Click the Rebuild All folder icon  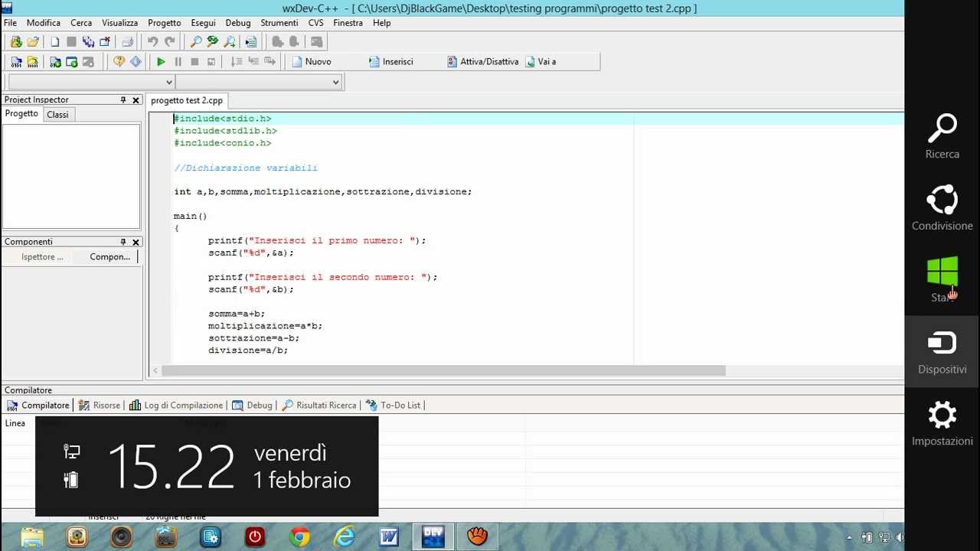click(33, 62)
